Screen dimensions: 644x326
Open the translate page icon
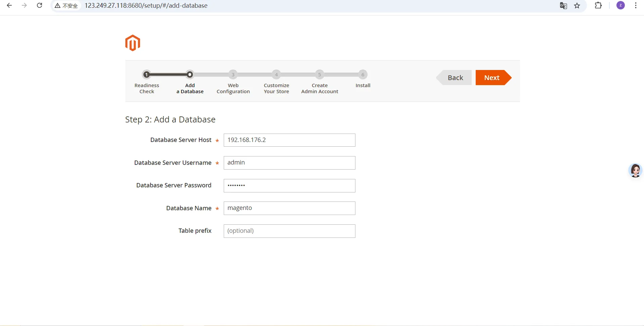point(563,5)
